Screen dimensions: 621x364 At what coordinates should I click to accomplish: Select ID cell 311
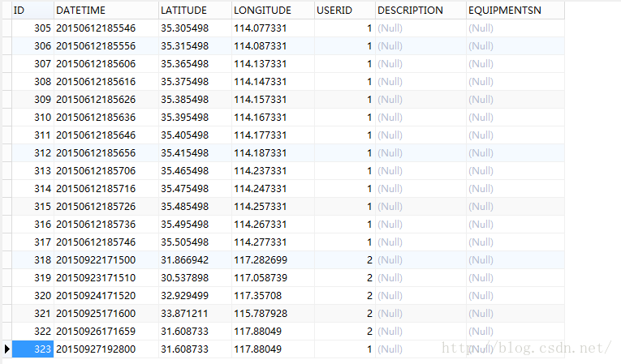[x=32, y=135]
